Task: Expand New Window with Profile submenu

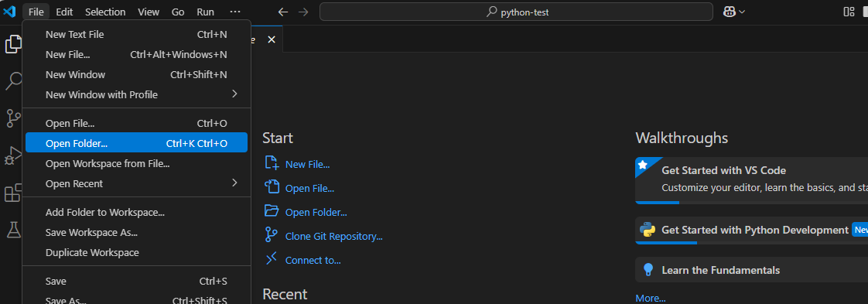Action: pos(136,94)
